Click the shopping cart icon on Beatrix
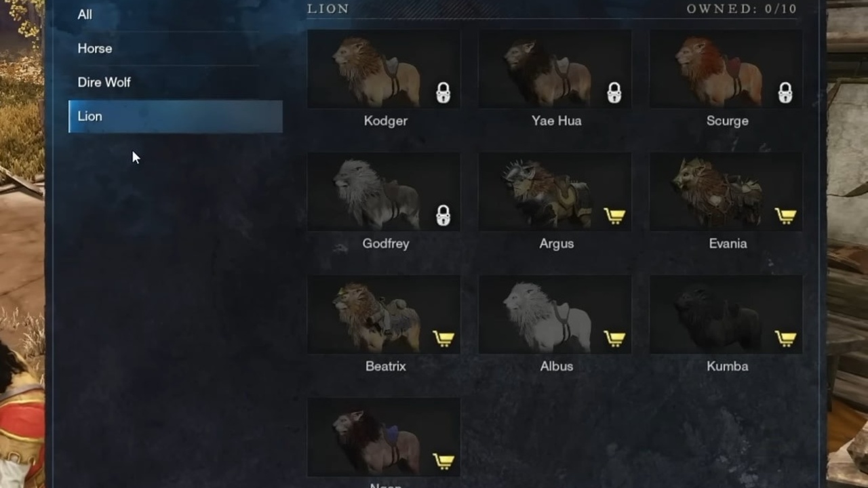The width and height of the screenshot is (868, 488). pos(443,338)
